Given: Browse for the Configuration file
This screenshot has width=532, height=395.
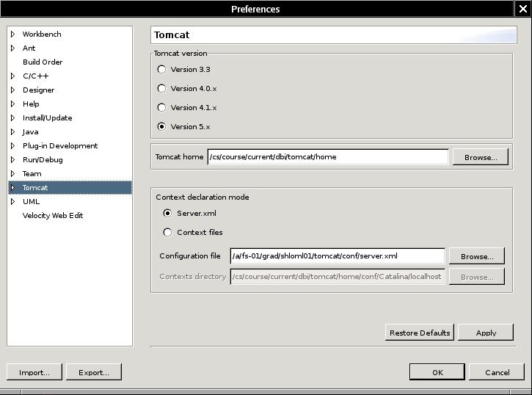Looking at the screenshot, I should (477, 256).
